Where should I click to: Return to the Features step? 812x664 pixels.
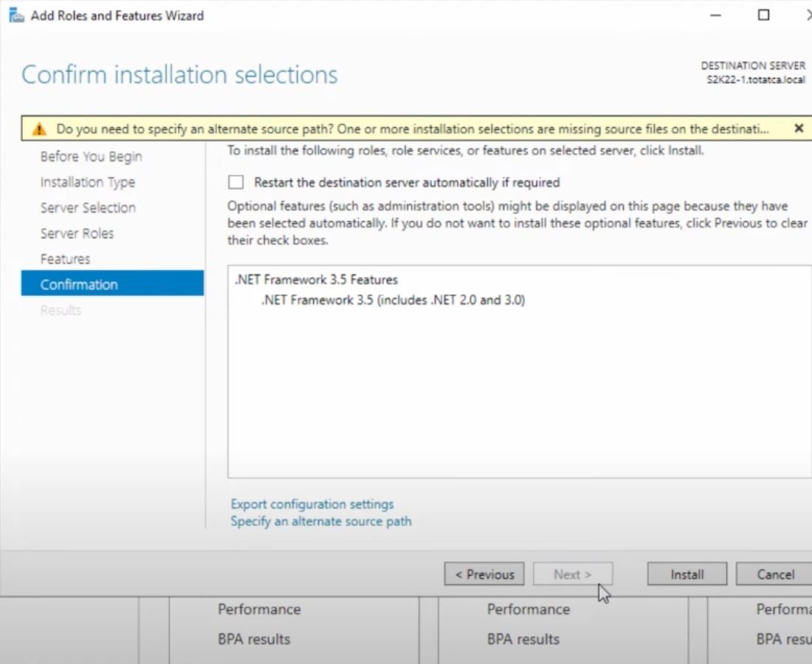point(65,259)
